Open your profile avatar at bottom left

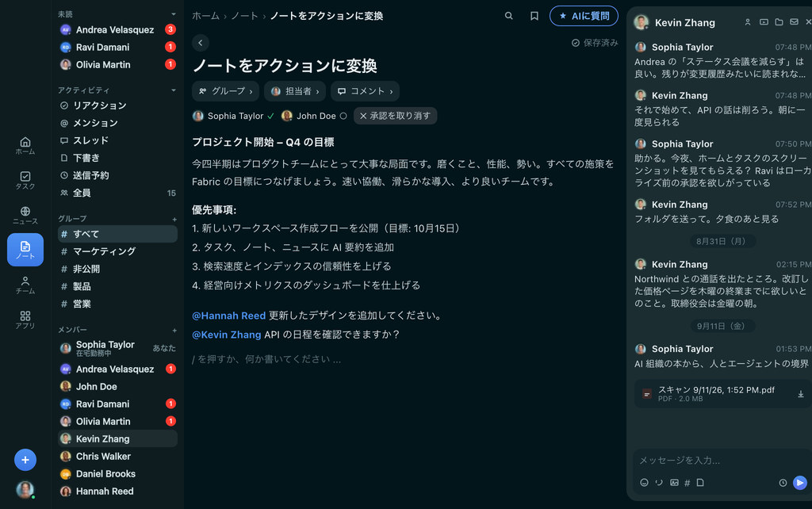coord(25,489)
